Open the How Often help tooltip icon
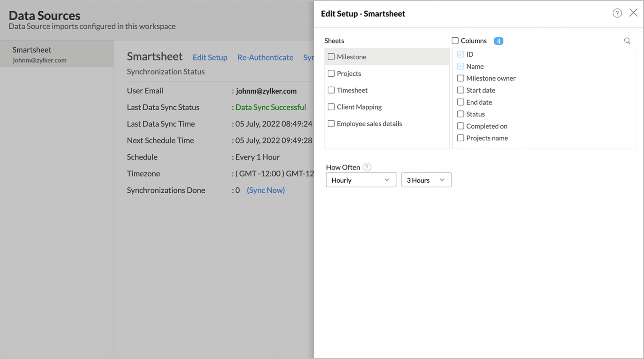The height and width of the screenshot is (359, 644). (x=367, y=167)
